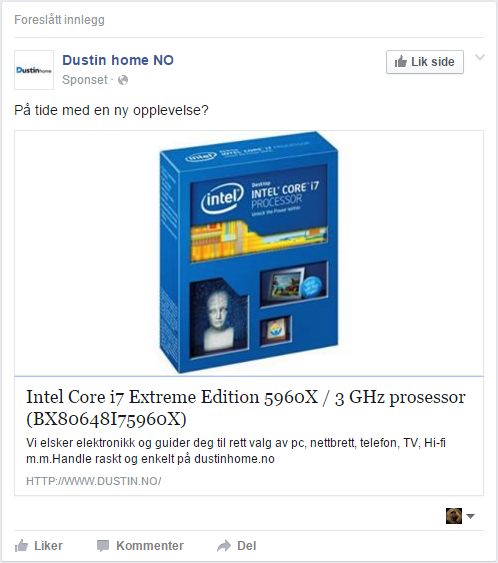
Task: Open the Intel Core i7 Extreme Edition headline
Action: pos(246,408)
